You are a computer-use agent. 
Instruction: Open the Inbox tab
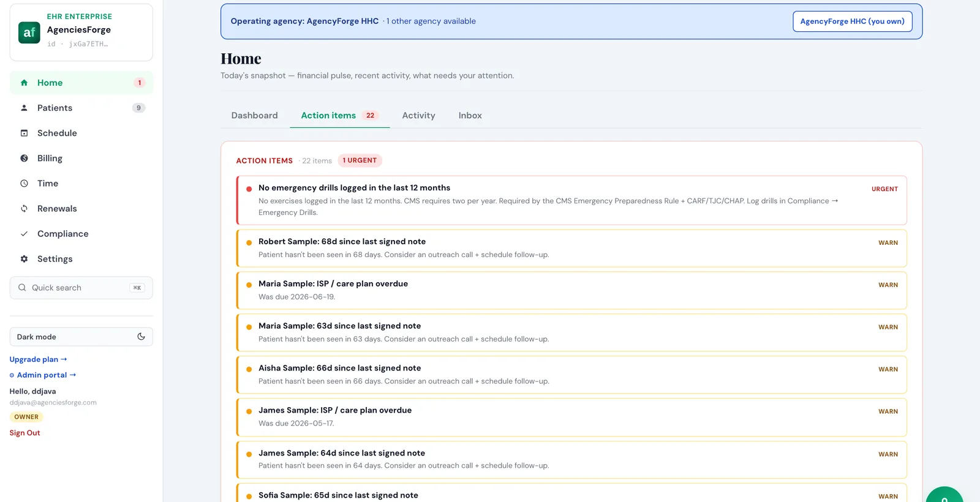click(470, 115)
